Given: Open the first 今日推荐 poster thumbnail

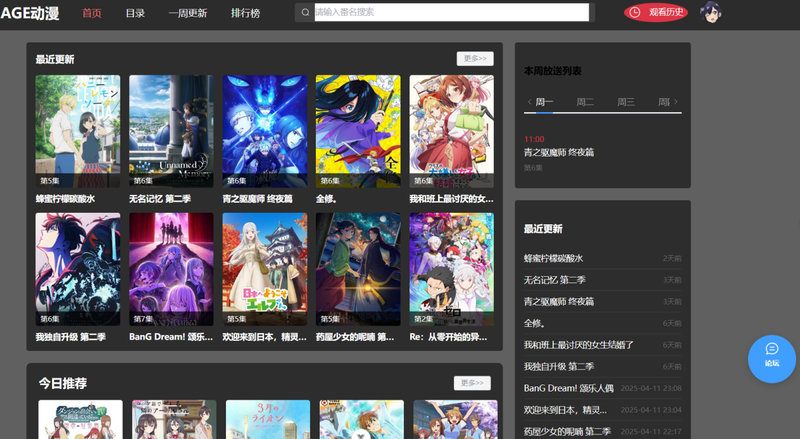Looking at the screenshot, I should [x=81, y=420].
